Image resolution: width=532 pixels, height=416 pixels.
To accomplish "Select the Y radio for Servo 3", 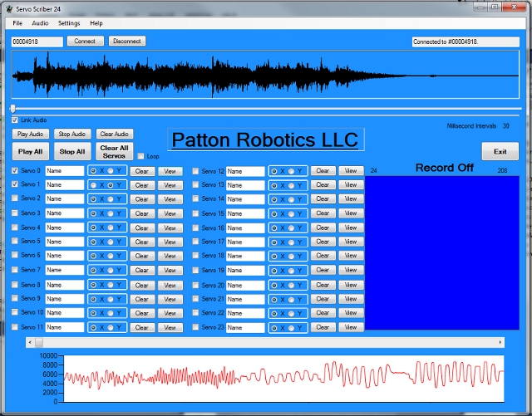I will (111, 213).
